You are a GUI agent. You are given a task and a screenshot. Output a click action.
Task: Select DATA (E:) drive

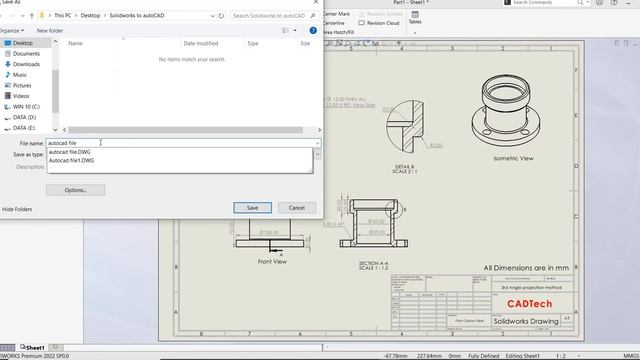(x=25, y=128)
